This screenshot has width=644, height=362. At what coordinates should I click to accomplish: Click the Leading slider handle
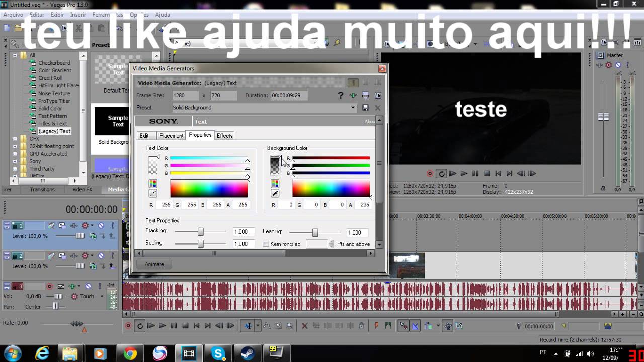315,233
